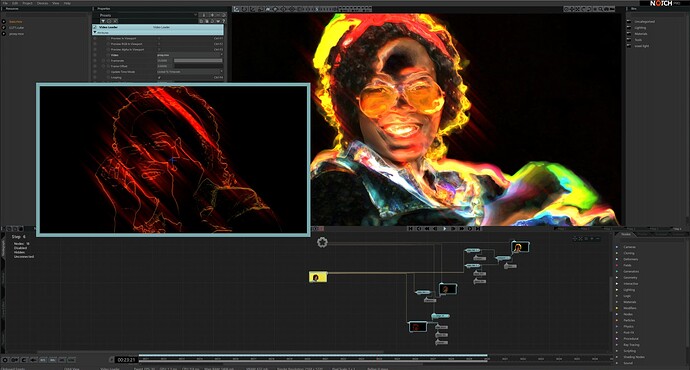Toggle the Looping checkbox

coord(159,77)
